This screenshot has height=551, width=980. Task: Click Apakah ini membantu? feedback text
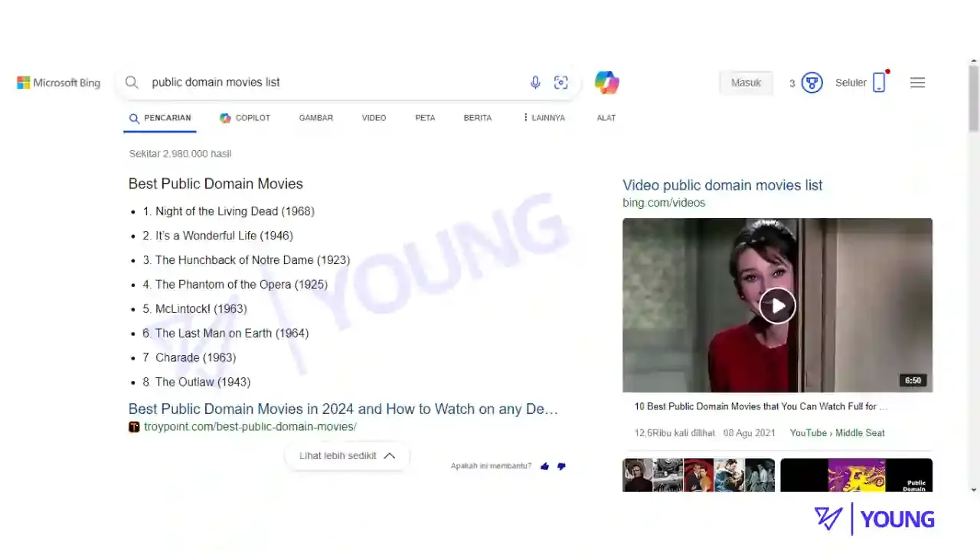tap(491, 466)
